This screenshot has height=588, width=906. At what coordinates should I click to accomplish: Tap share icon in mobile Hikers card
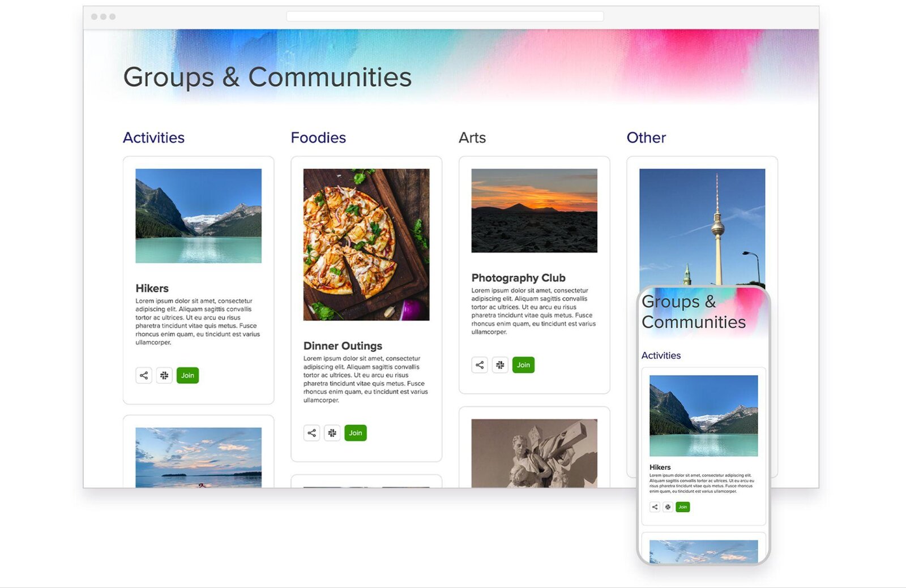[x=655, y=507]
